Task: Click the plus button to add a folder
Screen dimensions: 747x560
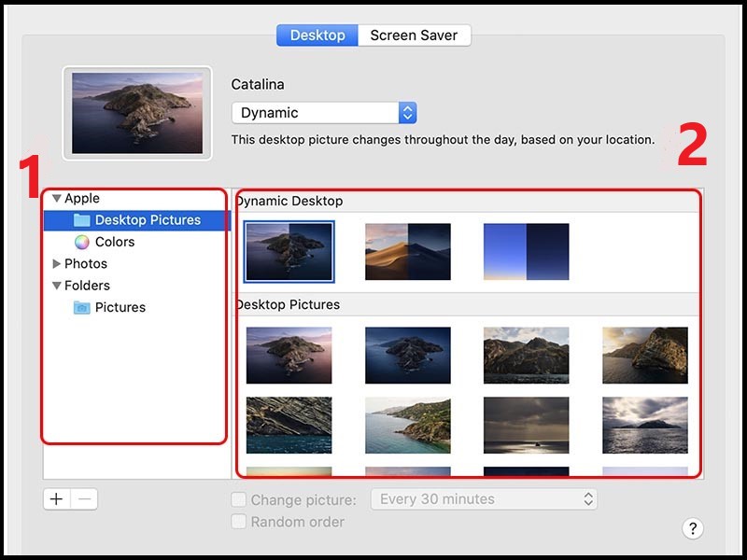Action: pyautogui.click(x=57, y=499)
